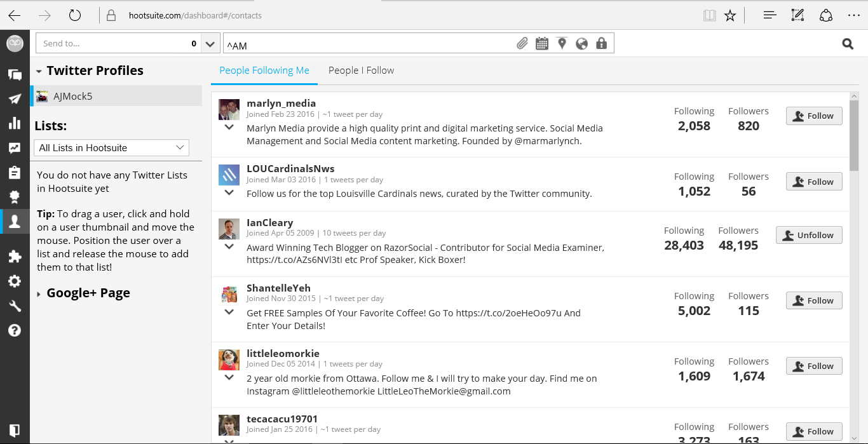The width and height of the screenshot is (868, 444).
Task: Click the privacy lock icon in composer
Action: pyautogui.click(x=601, y=44)
